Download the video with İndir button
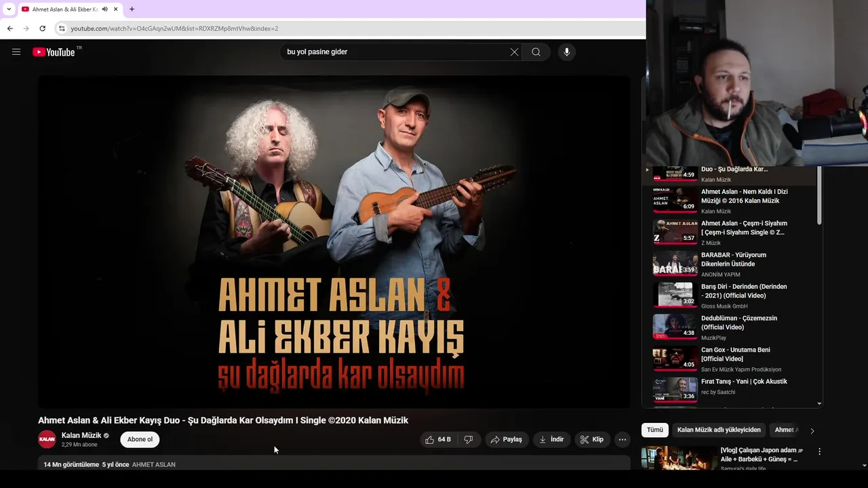 551,440
